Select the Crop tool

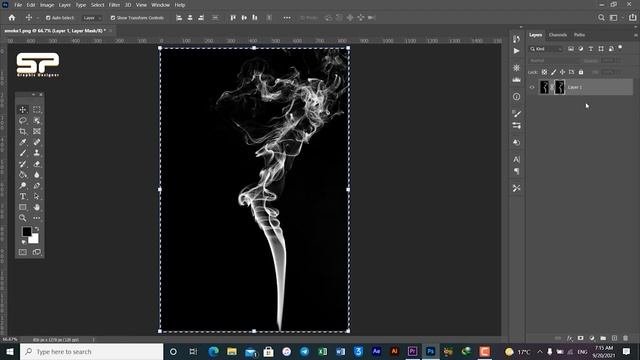pos(23,131)
